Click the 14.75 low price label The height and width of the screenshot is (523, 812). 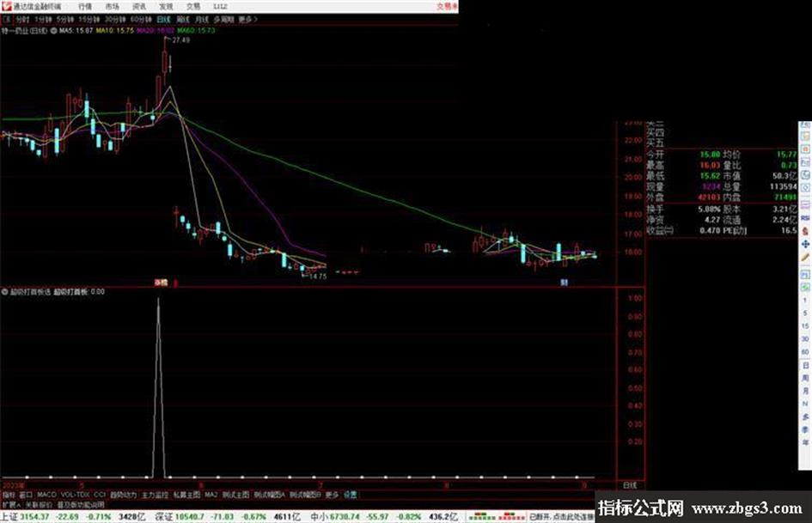318,277
